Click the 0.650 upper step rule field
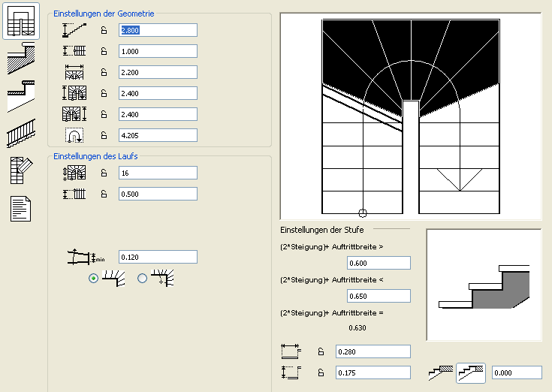 pyautogui.click(x=379, y=296)
